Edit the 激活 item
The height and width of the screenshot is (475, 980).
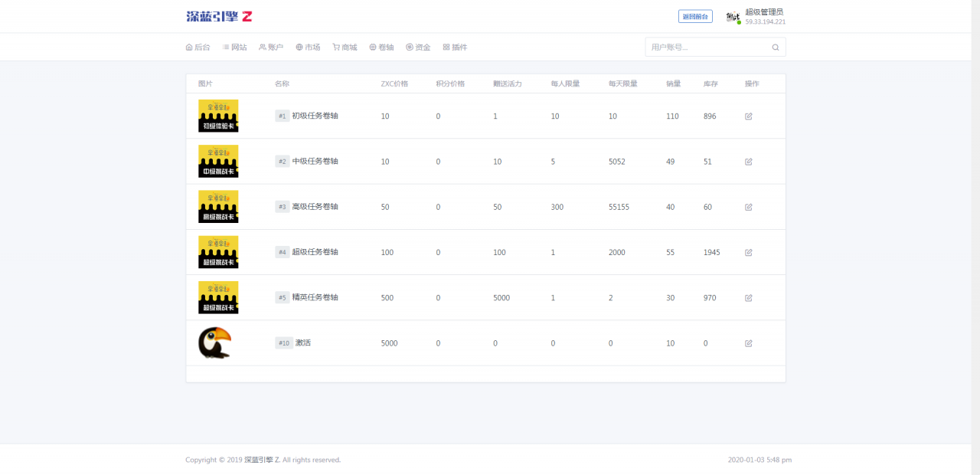click(x=748, y=342)
